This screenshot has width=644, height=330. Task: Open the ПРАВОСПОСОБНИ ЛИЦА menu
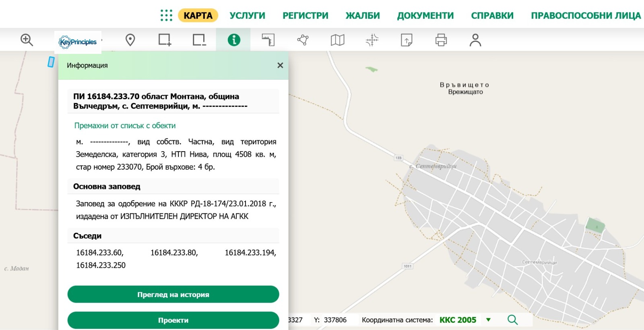pos(586,15)
